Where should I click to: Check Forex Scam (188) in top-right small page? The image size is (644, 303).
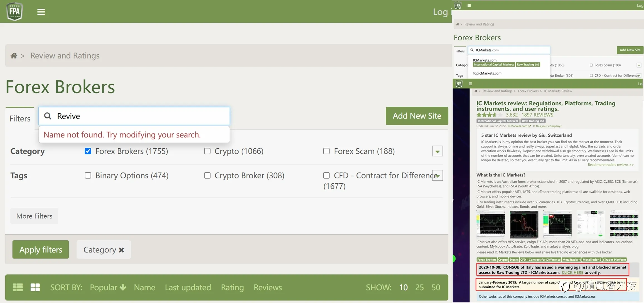coord(591,65)
